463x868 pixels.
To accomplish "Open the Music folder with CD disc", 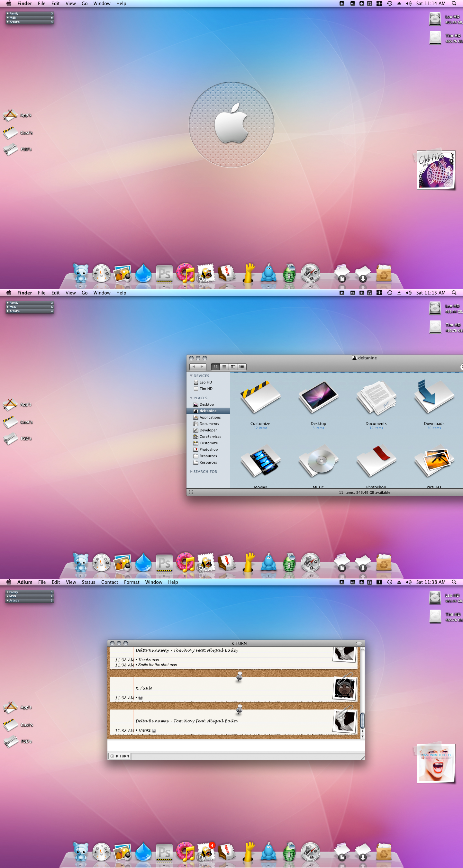I will click(x=318, y=461).
